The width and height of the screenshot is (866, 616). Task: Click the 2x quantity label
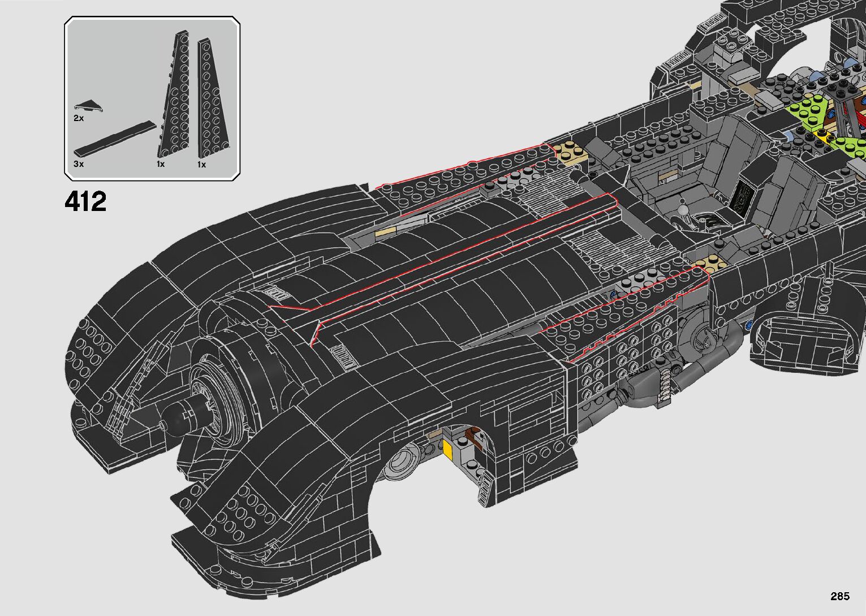[78, 118]
